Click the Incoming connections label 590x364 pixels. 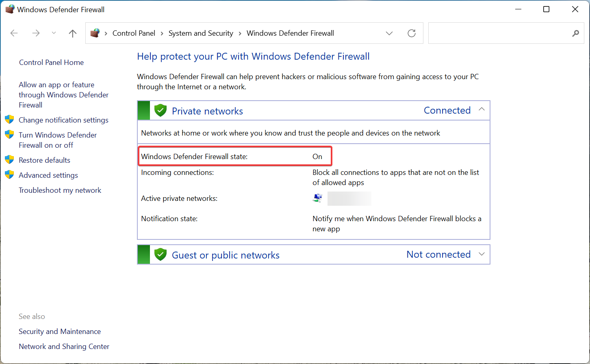178,172
